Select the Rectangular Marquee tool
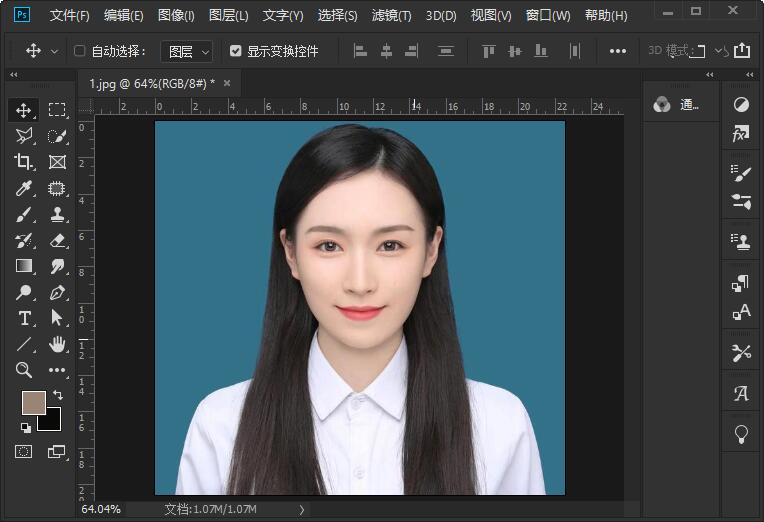 [57, 110]
